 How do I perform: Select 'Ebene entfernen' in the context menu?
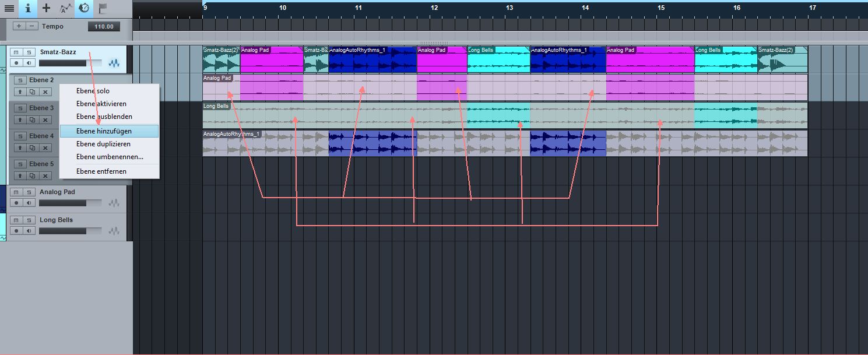[109, 171]
